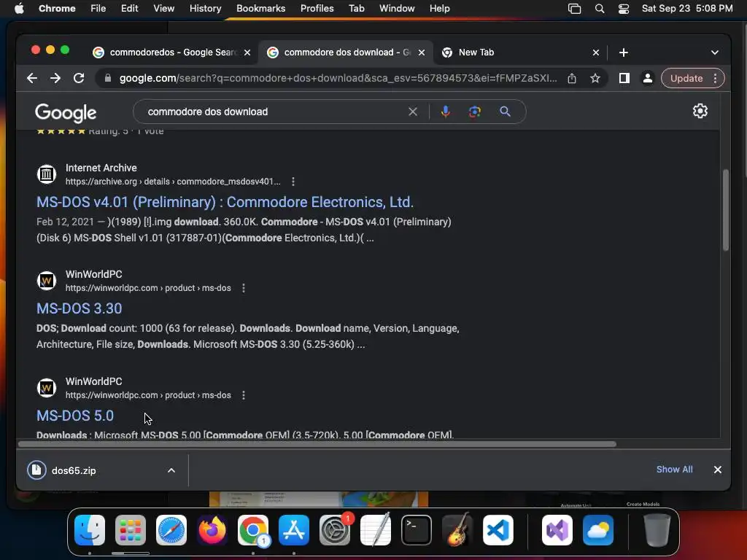Open the tab search dropdown arrow
The height and width of the screenshot is (560, 747).
(715, 52)
